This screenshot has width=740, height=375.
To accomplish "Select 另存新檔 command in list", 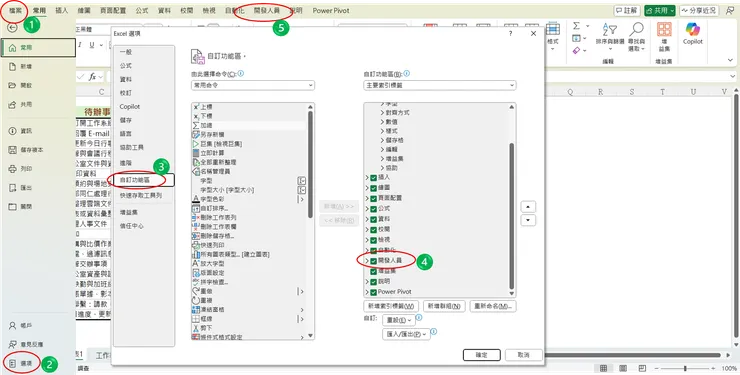I will [x=249, y=134].
